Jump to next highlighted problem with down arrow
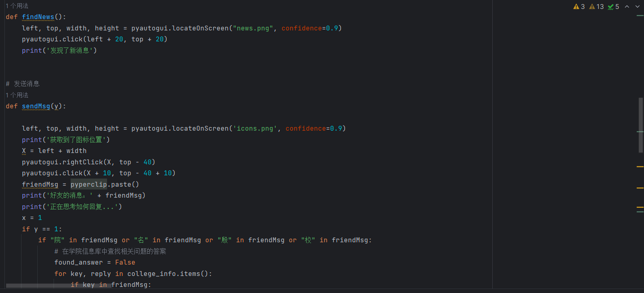Image resolution: width=644 pixels, height=293 pixels. click(x=638, y=6)
